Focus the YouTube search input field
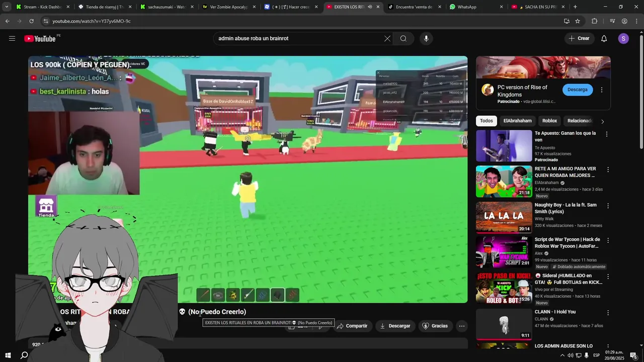The image size is (644, 362). [299, 39]
